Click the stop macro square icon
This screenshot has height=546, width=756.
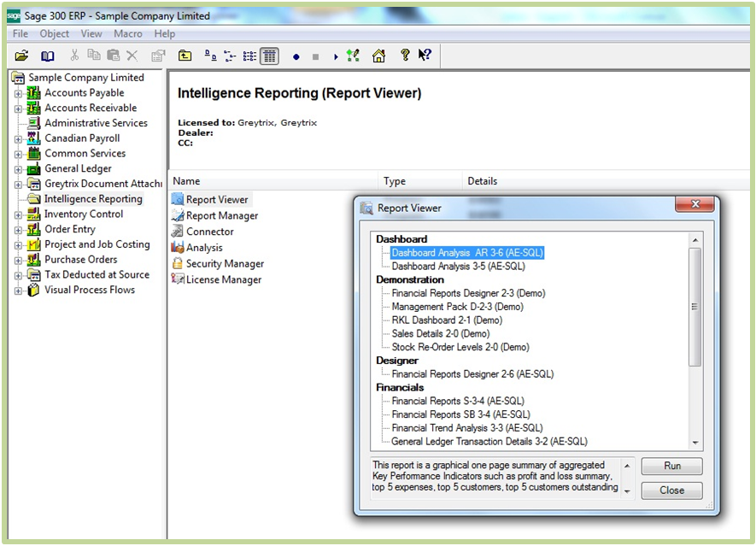(x=316, y=57)
